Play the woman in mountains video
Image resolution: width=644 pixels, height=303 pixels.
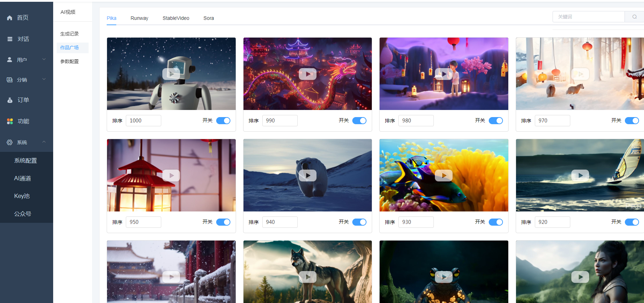[580, 277]
